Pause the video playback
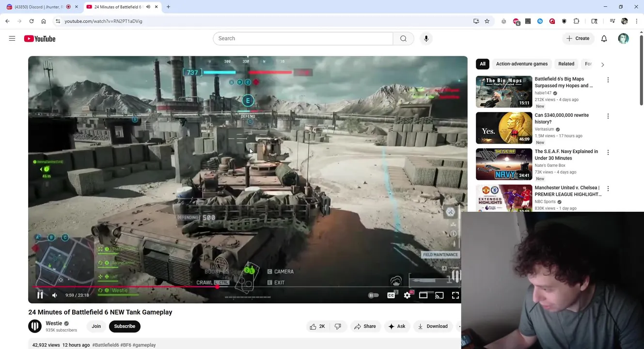 click(40, 295)
